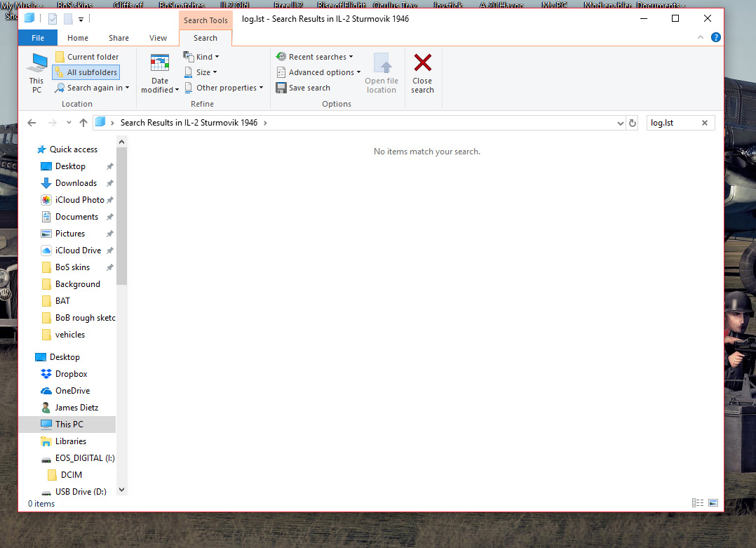Open Pictures in navigation pane
756x548 pixels.
(x=70, y=234)
